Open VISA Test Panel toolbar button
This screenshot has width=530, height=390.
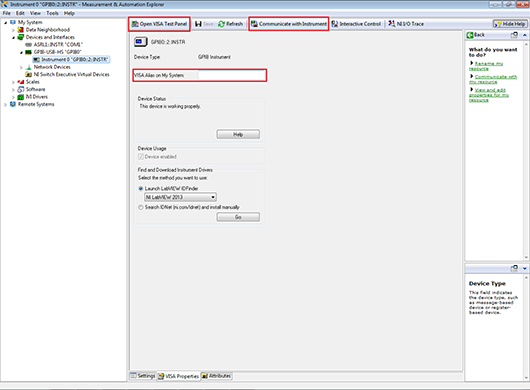point(159,24)
